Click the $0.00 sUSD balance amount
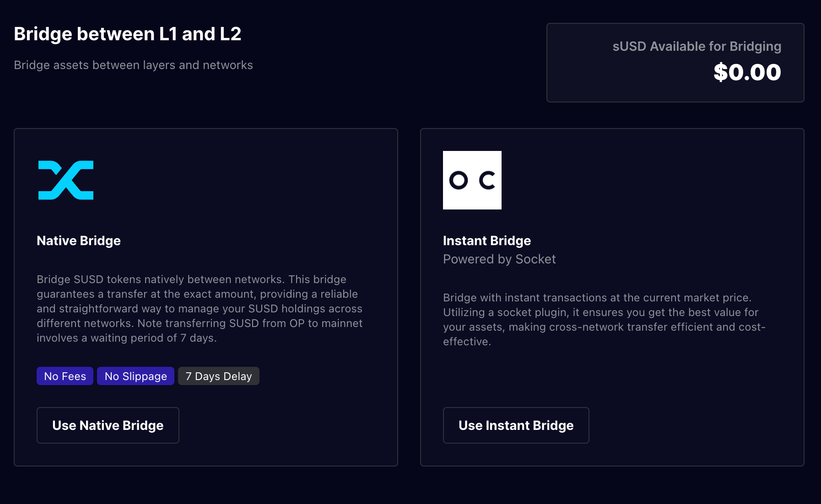Image resolution: width=821 pixels, height=504 pixels. (x=747, y=72)
